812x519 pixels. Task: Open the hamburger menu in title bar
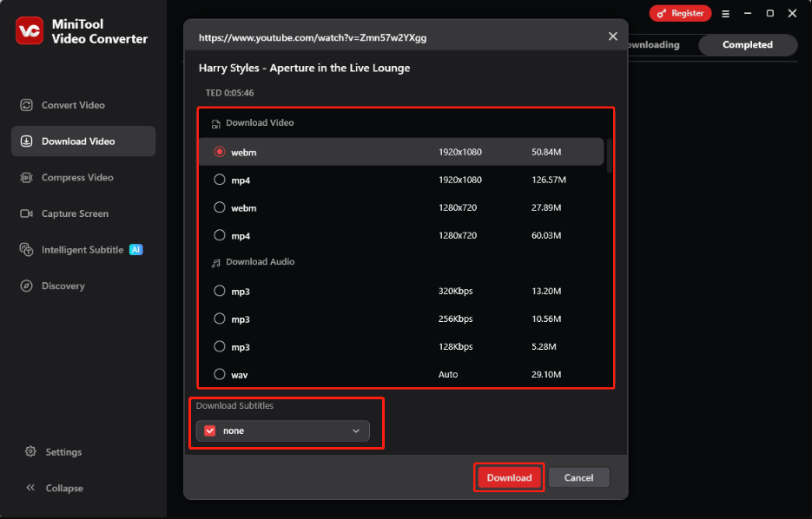725,14
